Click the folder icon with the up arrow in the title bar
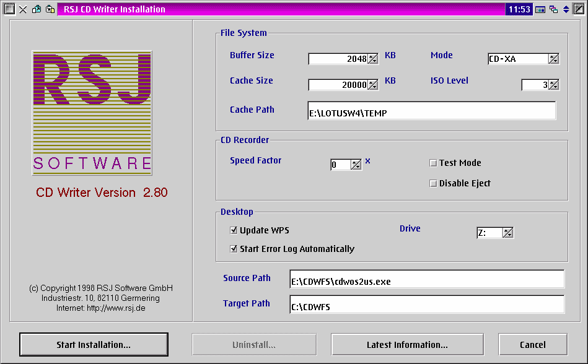 click(37, 9)
